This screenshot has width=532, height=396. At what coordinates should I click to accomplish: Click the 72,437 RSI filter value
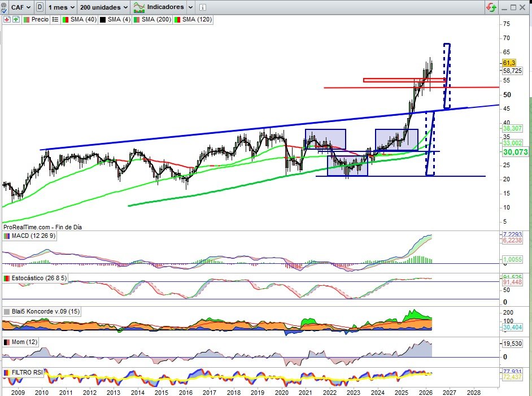click(x=512, y=377)
